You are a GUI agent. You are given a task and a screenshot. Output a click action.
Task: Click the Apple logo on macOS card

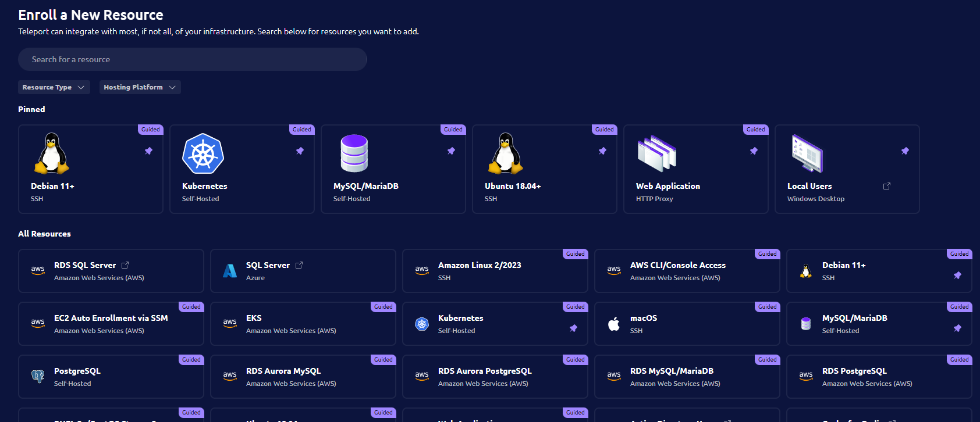coord(614,324)
